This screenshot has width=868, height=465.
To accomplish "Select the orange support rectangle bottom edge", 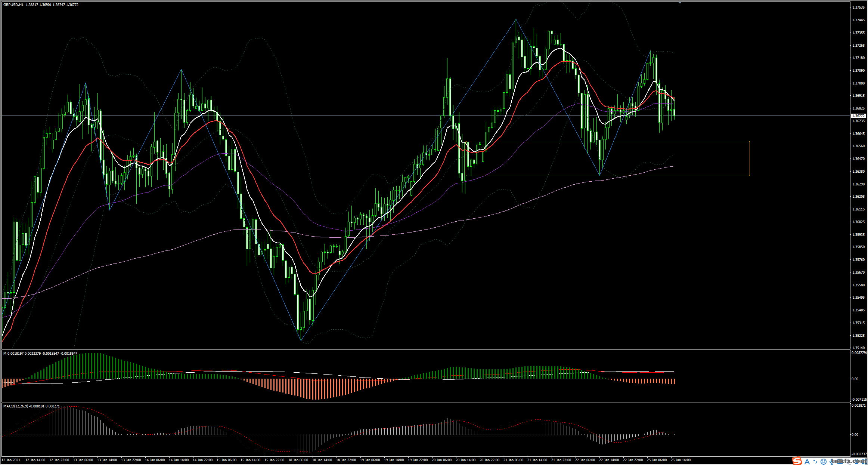I will (x=608, y=176).
